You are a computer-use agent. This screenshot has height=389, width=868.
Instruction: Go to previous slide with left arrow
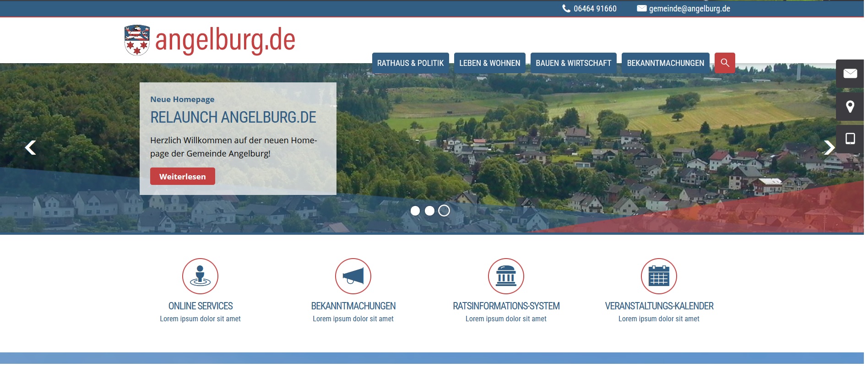tap(30, 147)
